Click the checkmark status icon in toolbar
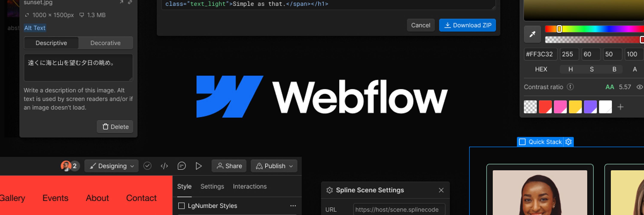Screen dimensions: 644x215 coord(147,166)
